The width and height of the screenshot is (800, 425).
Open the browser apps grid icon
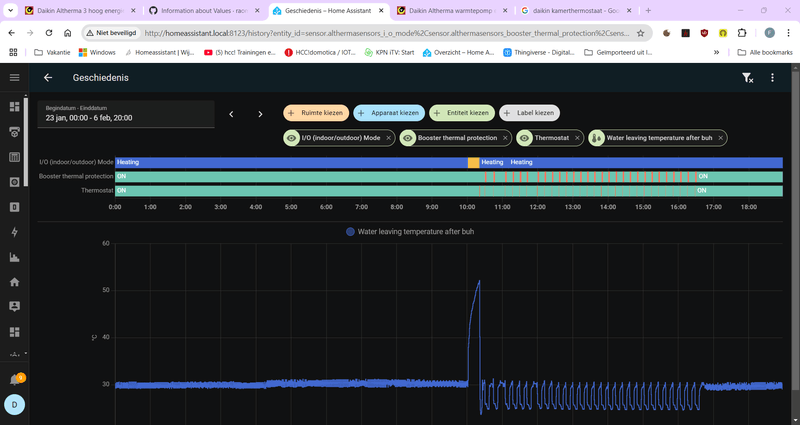click(13, 52)
